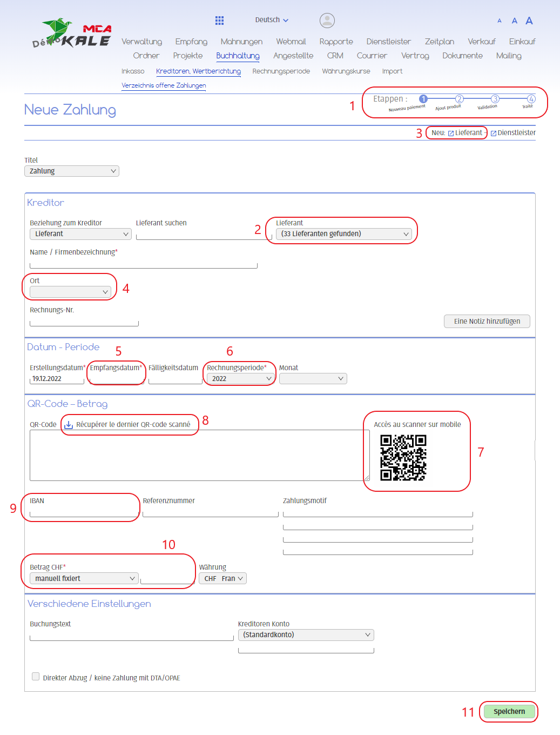Expand the Kreditoren Konto Standardkonto dropdown
The width and height of the screenshot is (560, 735).
pos(306,635)
